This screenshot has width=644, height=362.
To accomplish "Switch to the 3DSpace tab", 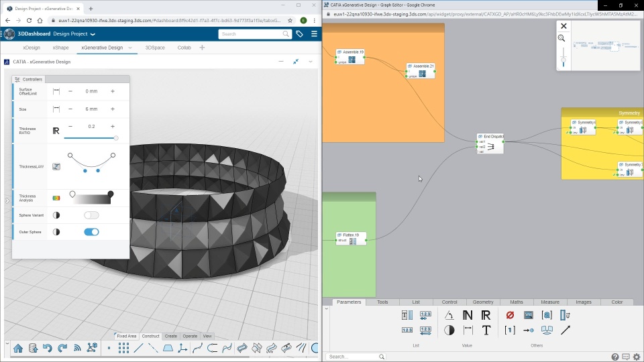I will (x=155, y=48).
